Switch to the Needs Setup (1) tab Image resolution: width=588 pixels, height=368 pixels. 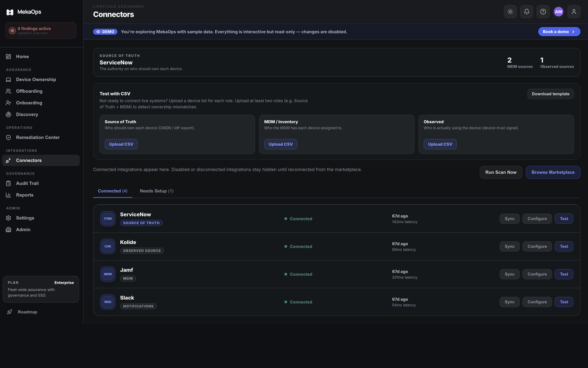(156, 191)
